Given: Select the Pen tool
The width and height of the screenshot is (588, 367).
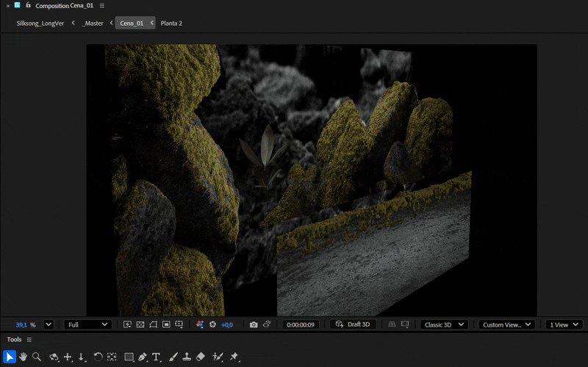Looking at the screenshot, I should point(143,357).
